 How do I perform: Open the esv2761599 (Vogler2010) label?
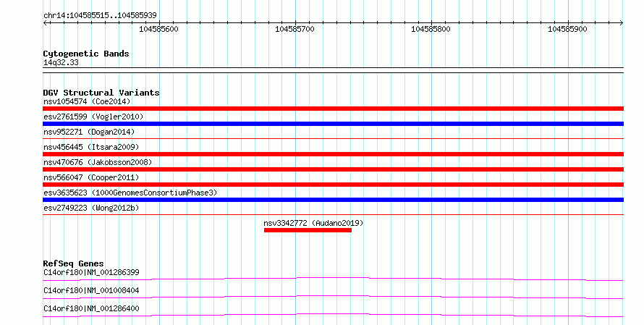pos(93,117)
